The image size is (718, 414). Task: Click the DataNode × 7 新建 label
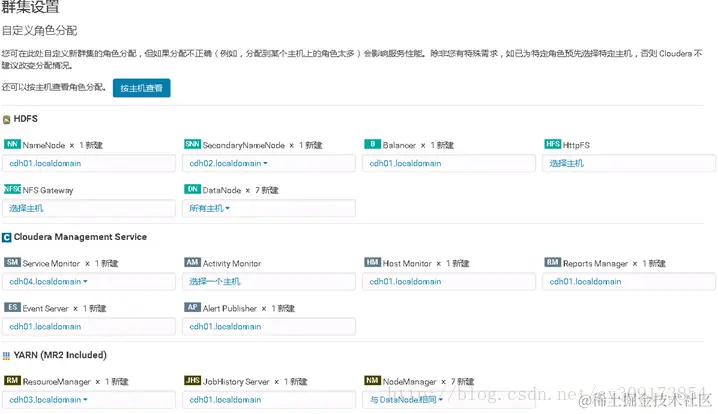coord(240,190)
